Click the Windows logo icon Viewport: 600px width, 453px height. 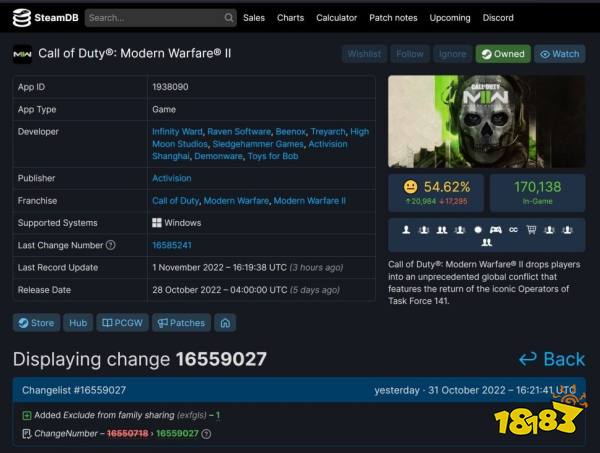[x=157, y=223]
